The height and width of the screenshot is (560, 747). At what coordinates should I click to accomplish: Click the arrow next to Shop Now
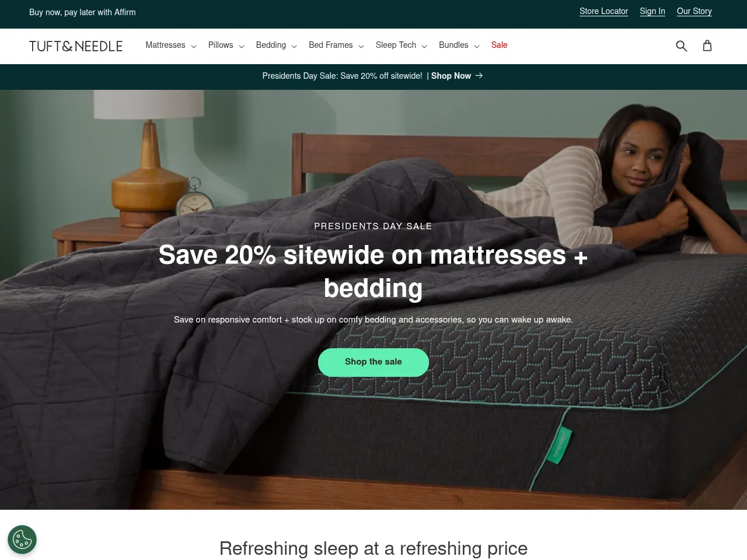(479, 76)
